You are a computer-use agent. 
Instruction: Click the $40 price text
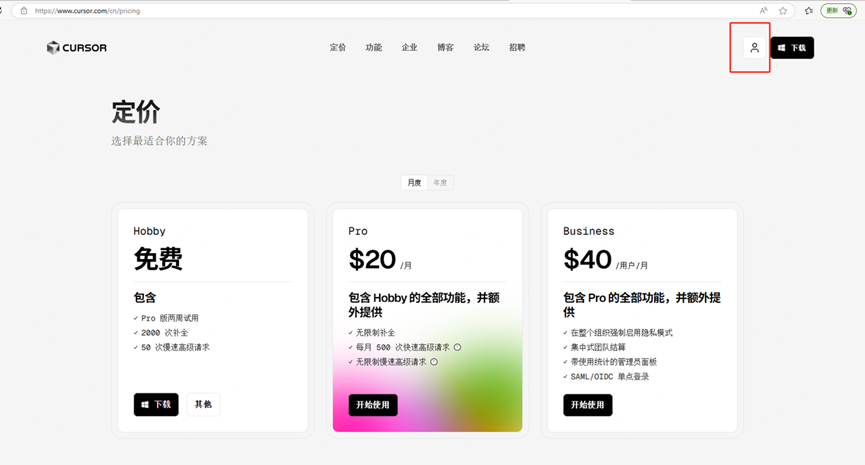click(587, 259)
